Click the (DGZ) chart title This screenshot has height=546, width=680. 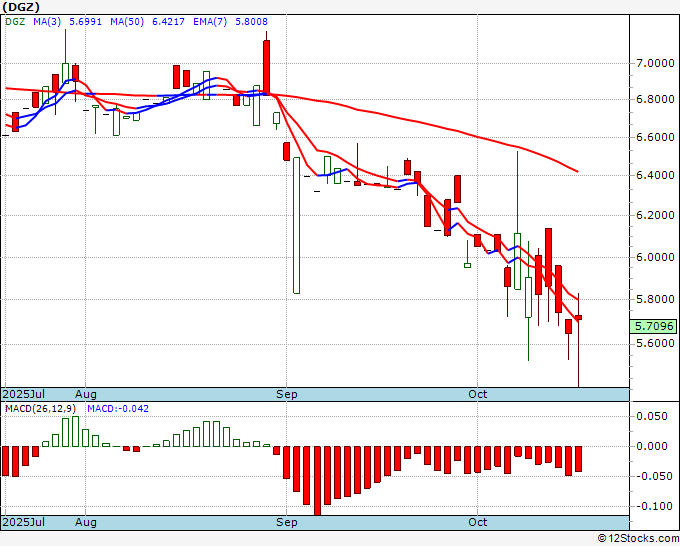21,7
